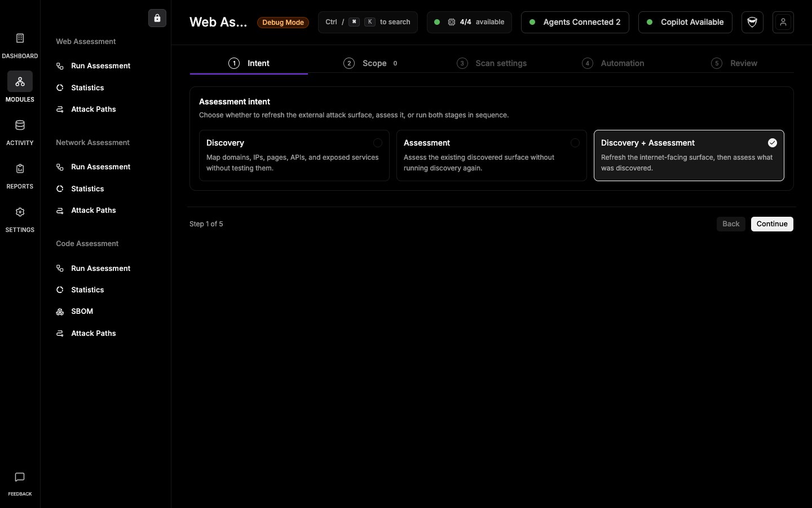Open the Modules icon in the left rail

[x=20, y=82]
